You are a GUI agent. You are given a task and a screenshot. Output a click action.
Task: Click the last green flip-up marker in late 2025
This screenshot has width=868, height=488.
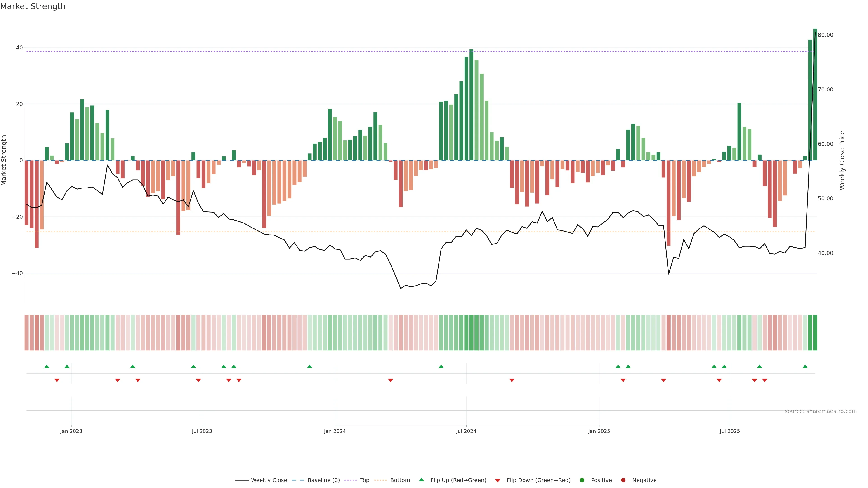coord(805,366)
